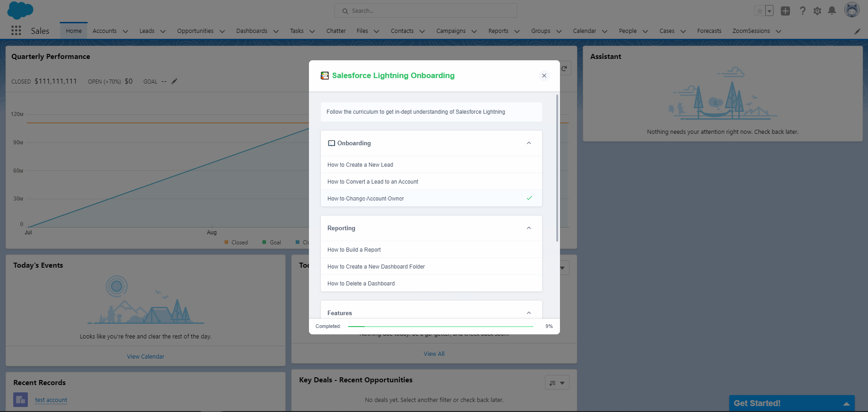The image size is (868, 412).
Task: Open the Key Deals filter icon button
Action: pos(557,383)
